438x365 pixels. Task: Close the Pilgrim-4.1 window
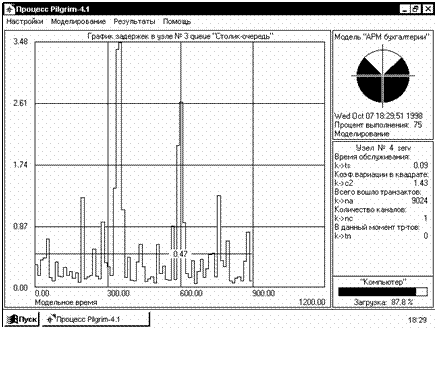(427, 9)
